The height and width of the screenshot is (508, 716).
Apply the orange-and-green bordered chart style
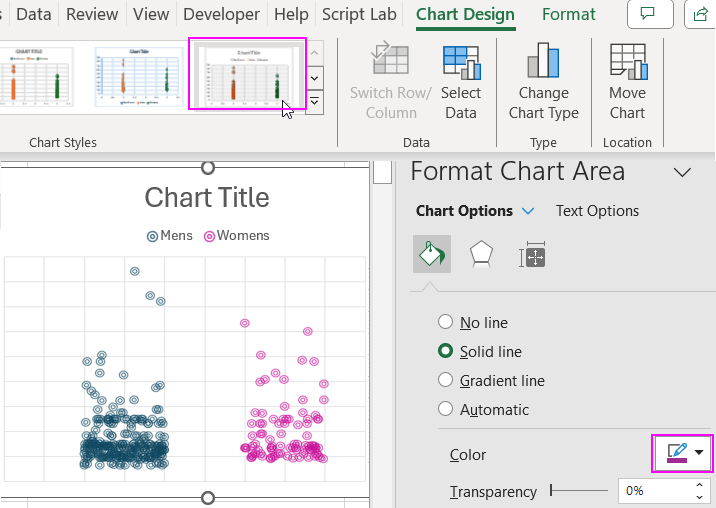tap(37, 77)
